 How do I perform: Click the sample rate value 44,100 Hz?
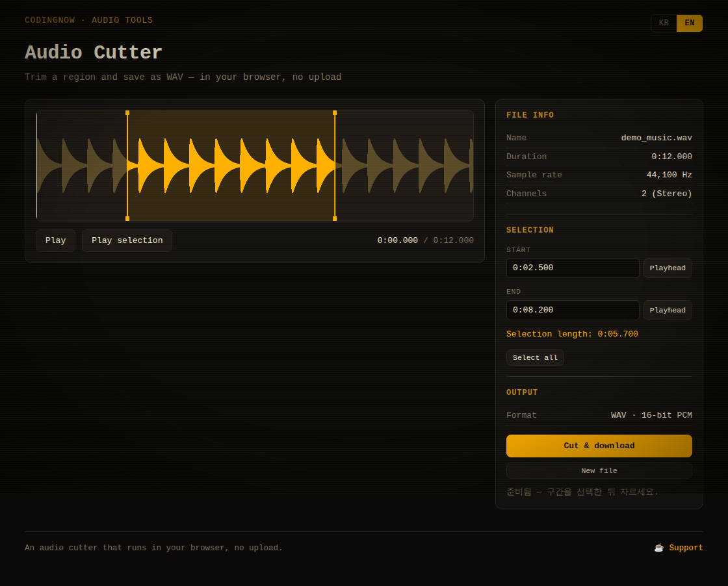click(x=669, y=175)
